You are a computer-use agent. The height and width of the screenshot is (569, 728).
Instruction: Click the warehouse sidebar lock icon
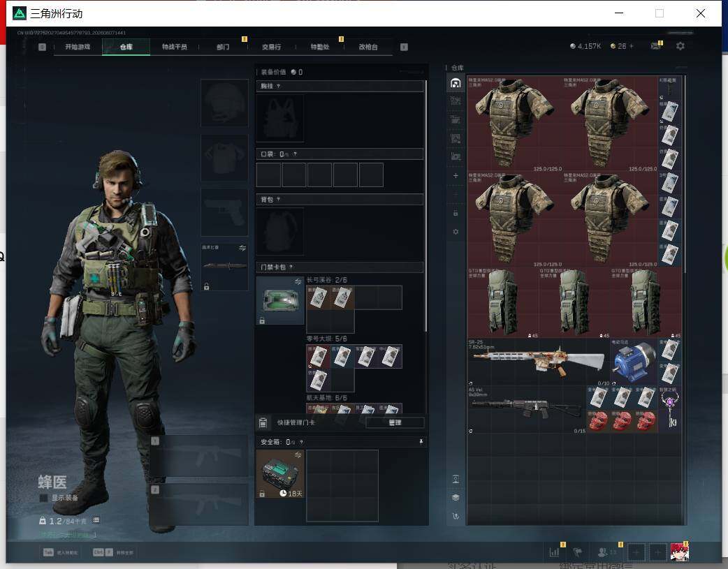click(456, 213)
